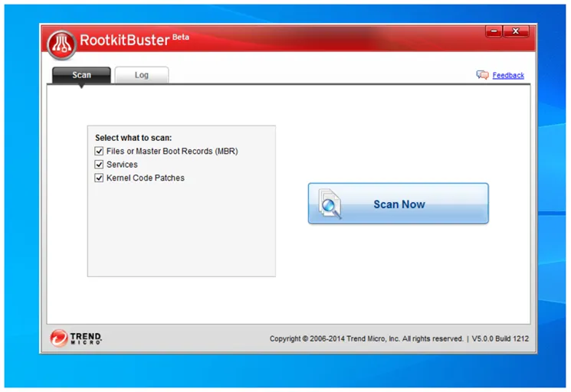Click the feedback speech bubble icon
The height and width of the screenshot is (392, 571).
click(x=483, y=75)
